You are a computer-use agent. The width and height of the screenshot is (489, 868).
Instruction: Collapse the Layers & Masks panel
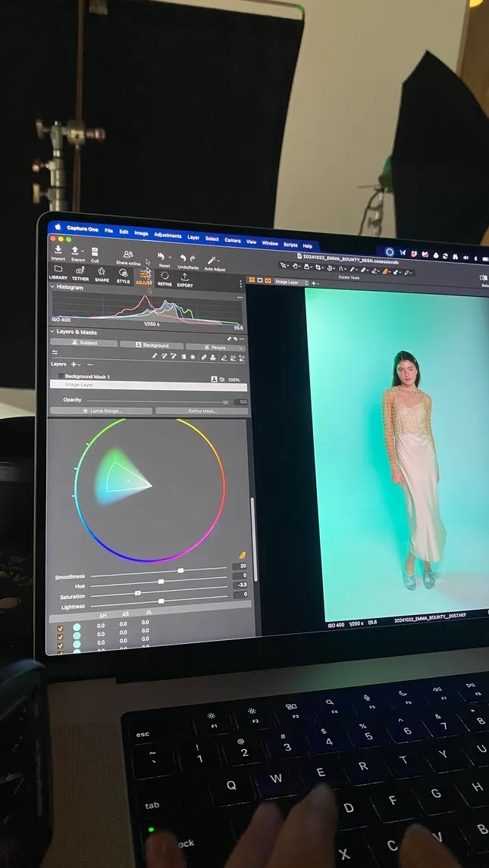(x=52, y=331)
